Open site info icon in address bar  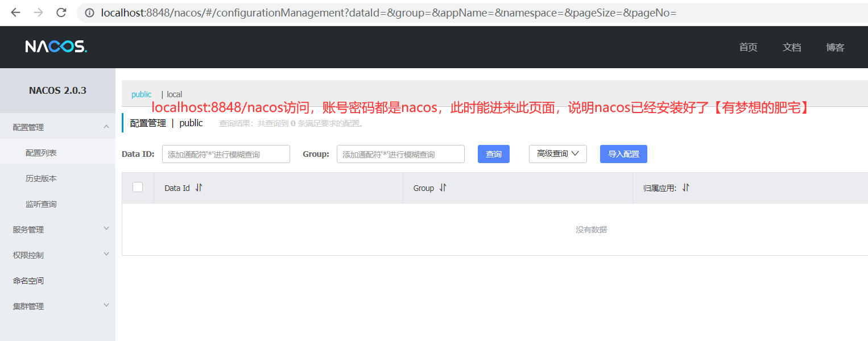89,12
